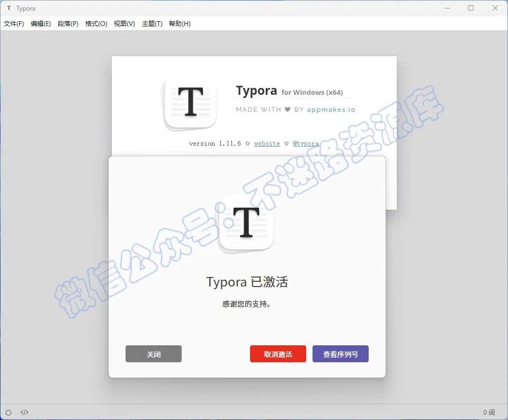Open the website link in About panel

tap(267, 144)
